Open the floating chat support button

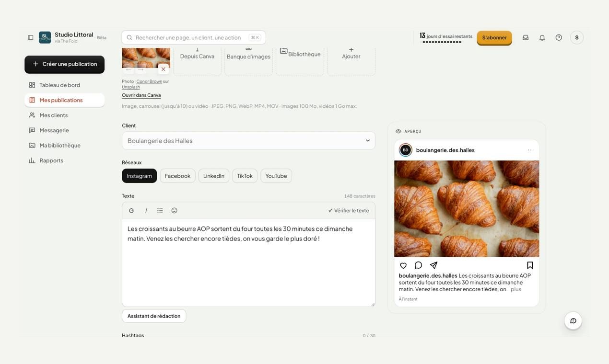573,321
